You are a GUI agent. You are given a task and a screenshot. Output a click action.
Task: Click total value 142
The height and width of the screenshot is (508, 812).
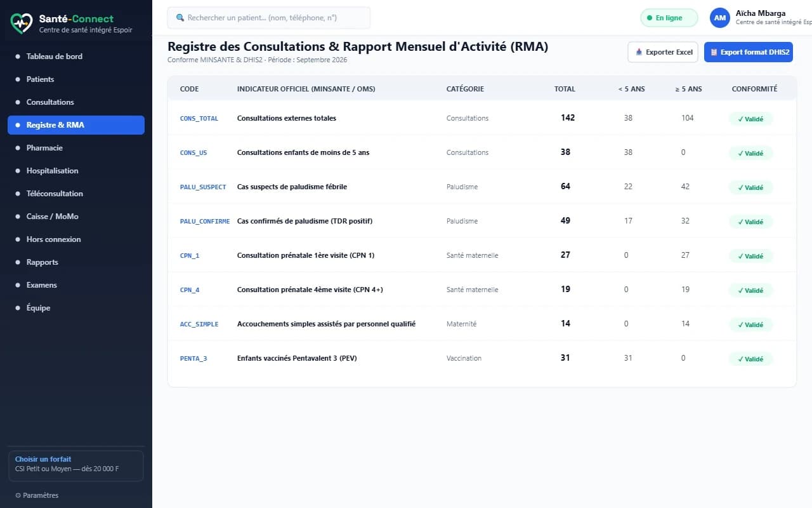tap(568, 117)
